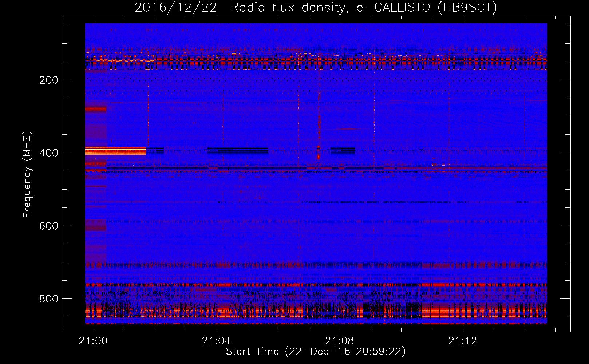Click the 600 frequency tick label

pos(49,226)
